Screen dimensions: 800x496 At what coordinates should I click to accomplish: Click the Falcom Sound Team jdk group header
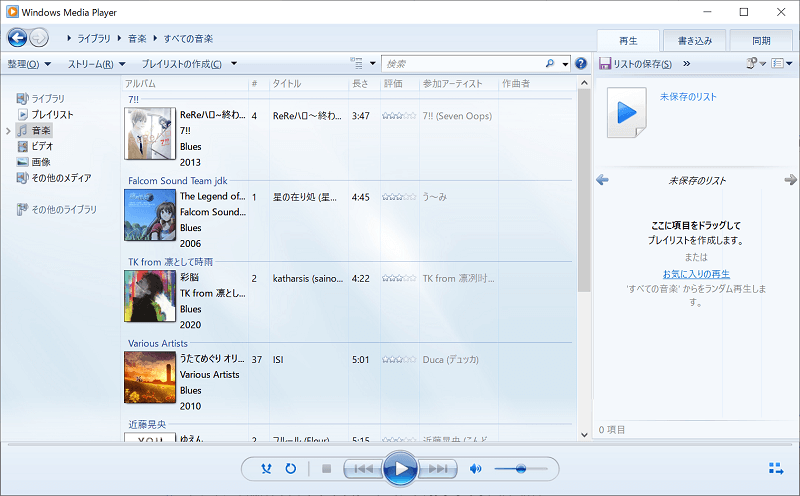(x=178, y=181)
